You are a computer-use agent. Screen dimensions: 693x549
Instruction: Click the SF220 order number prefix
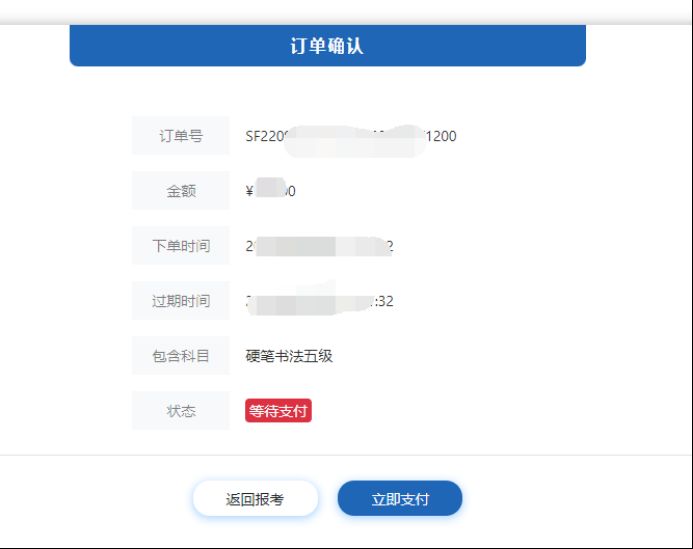pyautogui.click(x=265, y=136)
